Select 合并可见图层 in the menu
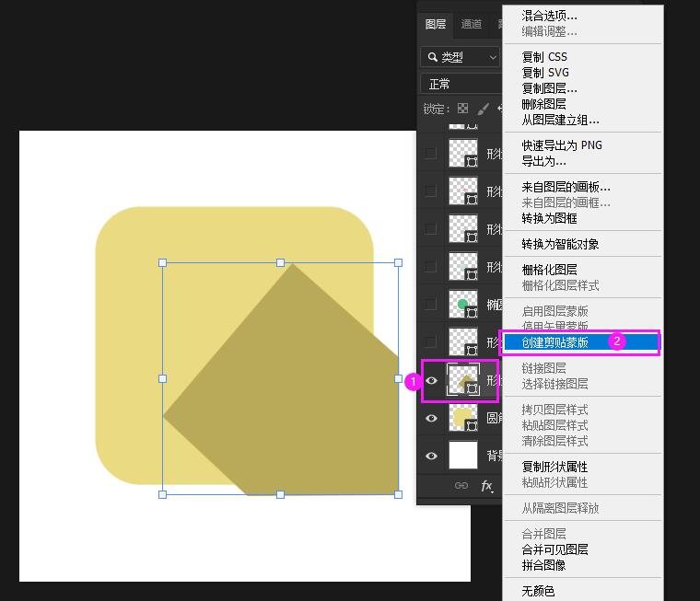This screenshot has width=700, height=601. tap(554, 549)
